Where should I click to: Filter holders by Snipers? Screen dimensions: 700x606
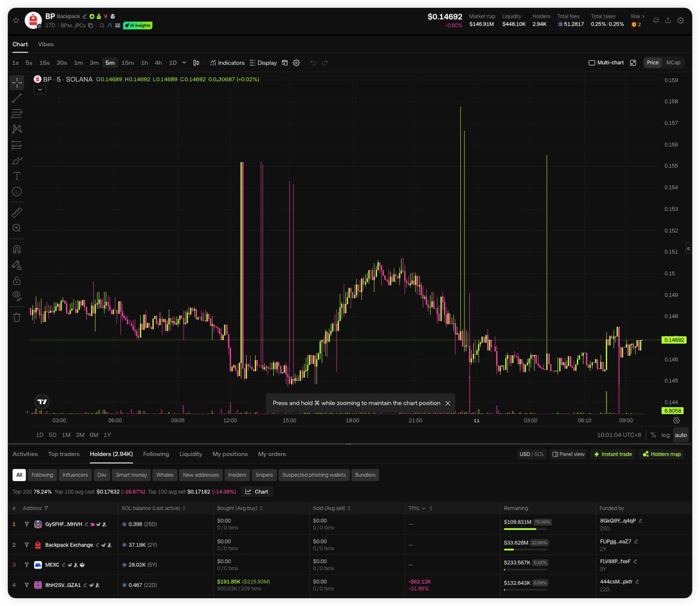pyautogui.click(x=264, y=475)
